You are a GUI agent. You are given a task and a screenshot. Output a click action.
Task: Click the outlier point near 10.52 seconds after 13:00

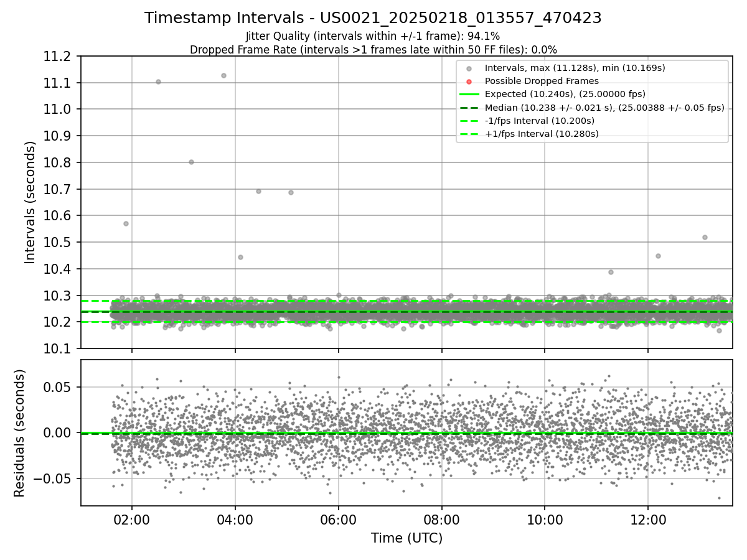(705, 237)
